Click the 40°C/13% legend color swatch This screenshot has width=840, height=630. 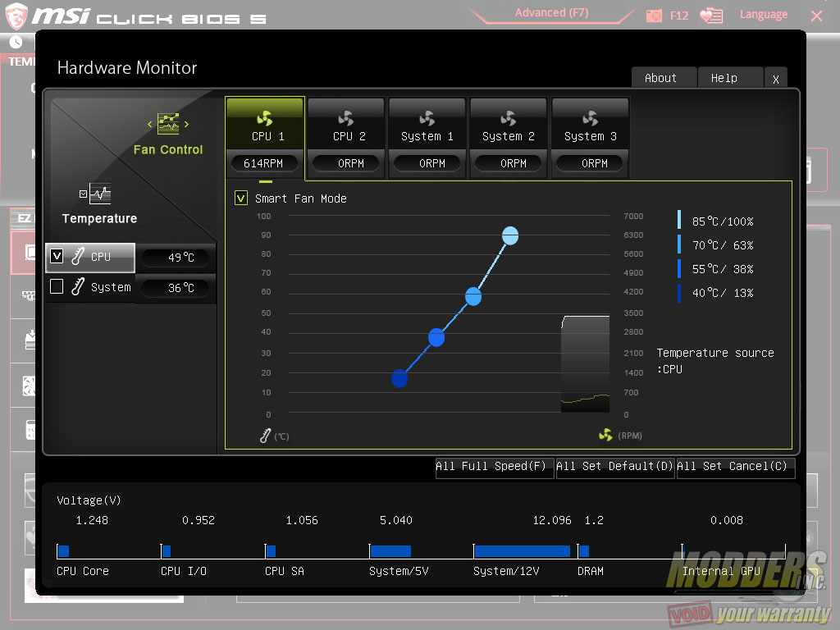pyautogui.click(x=679, y=293)
